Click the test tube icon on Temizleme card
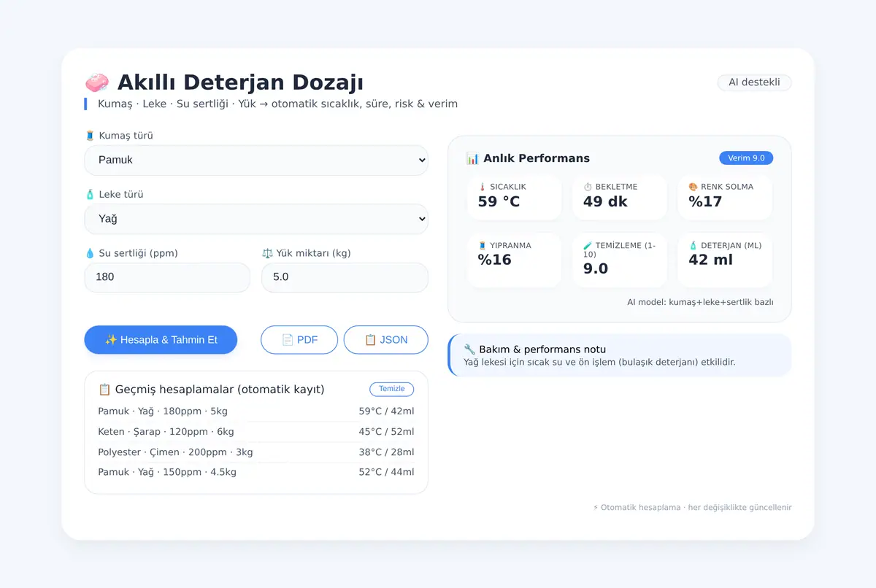Image resolution: width=876 pixels, height=588 pixels. (x=588, y=246)
